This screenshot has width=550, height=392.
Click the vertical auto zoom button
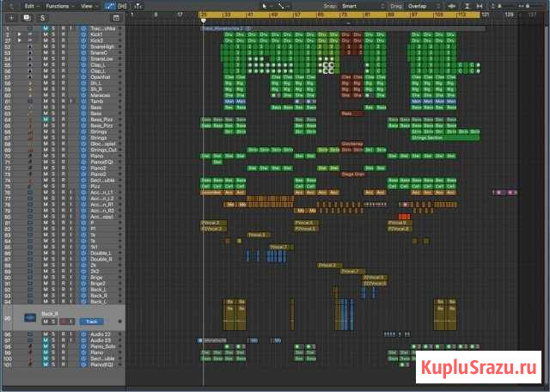(467, 6)
